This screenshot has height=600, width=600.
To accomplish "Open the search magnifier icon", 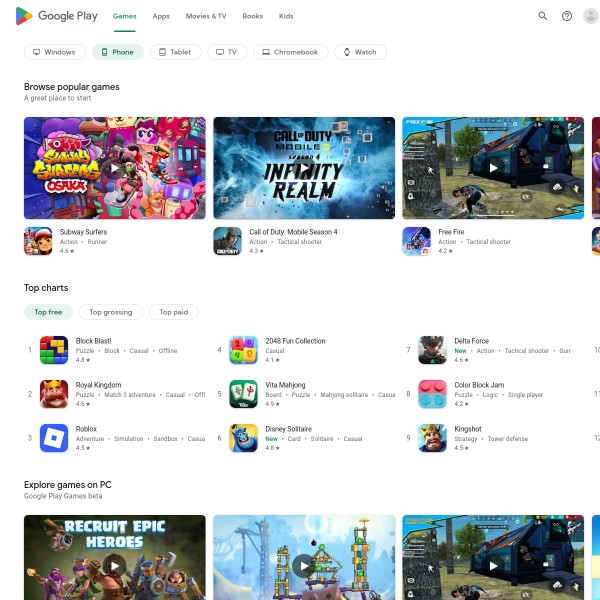I will pos(542,16).
